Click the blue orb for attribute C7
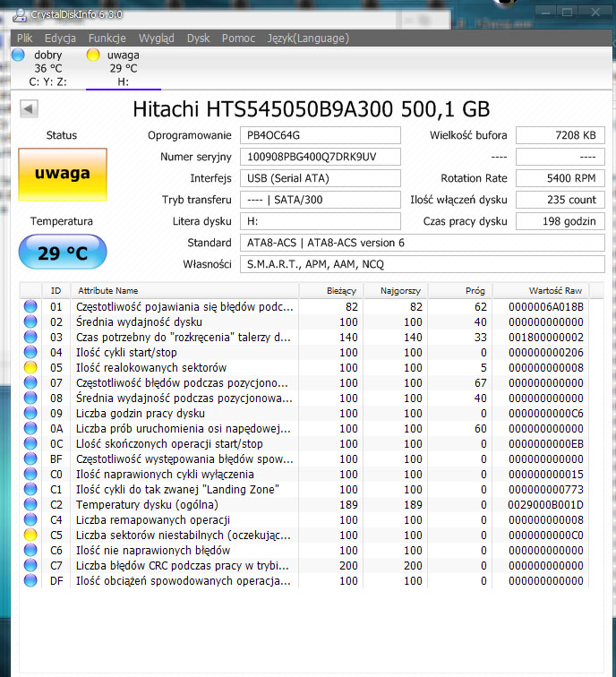The height and width of the screenshot is (677, 616). point(30,565)
